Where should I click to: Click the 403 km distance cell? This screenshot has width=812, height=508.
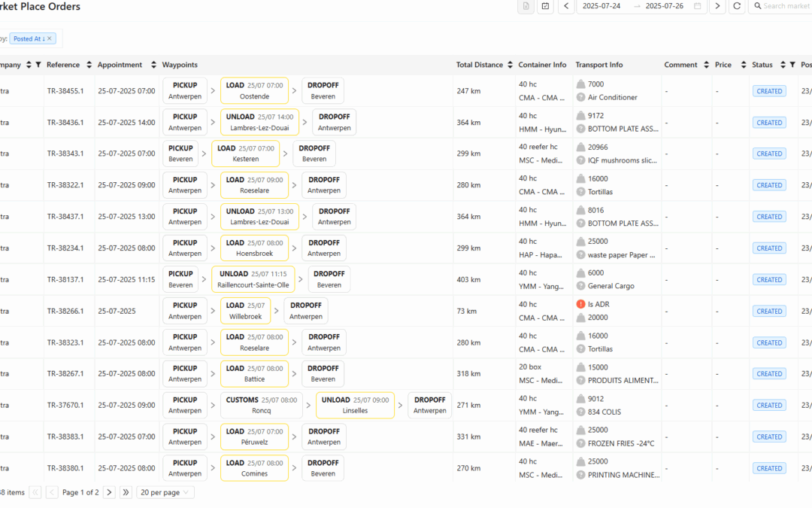click(x=468, y=280)
